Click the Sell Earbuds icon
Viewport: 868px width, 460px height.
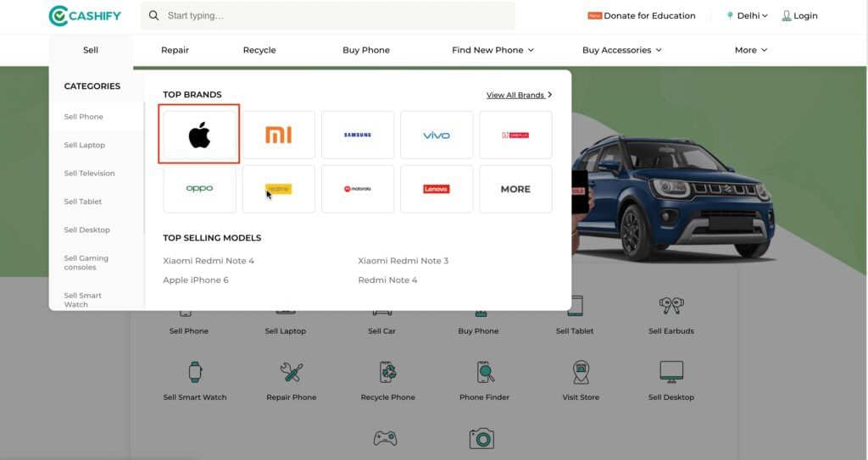tap(671, 305)
